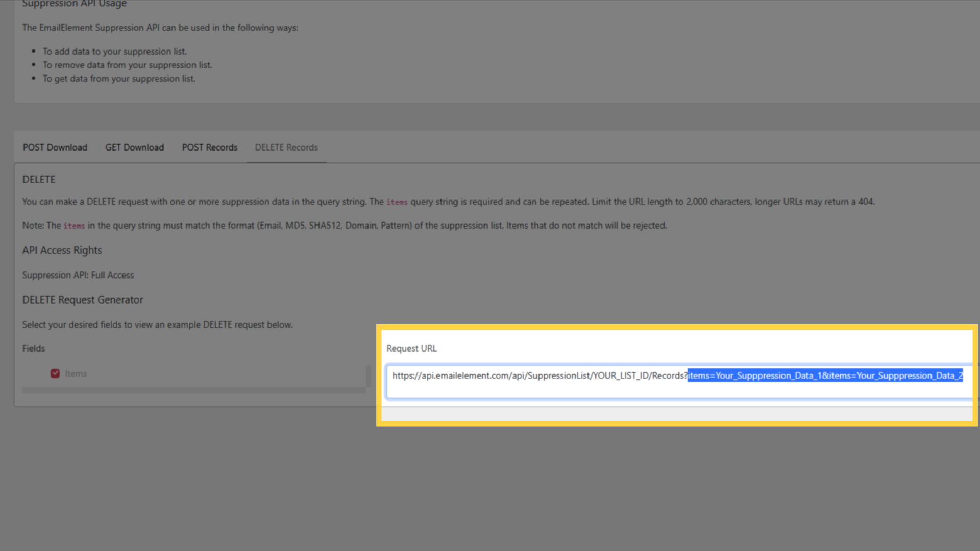Click 'To add data to your suppression list.'

coord(115,52)
